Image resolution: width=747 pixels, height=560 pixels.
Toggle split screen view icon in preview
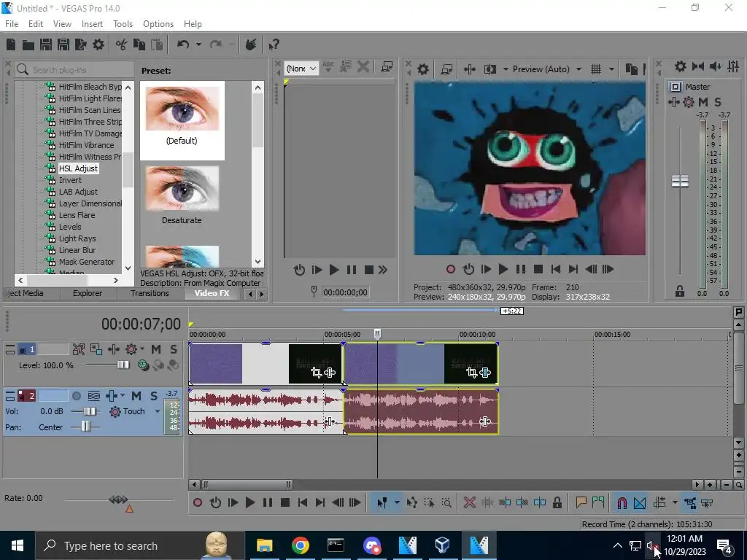tap(489, 69)
